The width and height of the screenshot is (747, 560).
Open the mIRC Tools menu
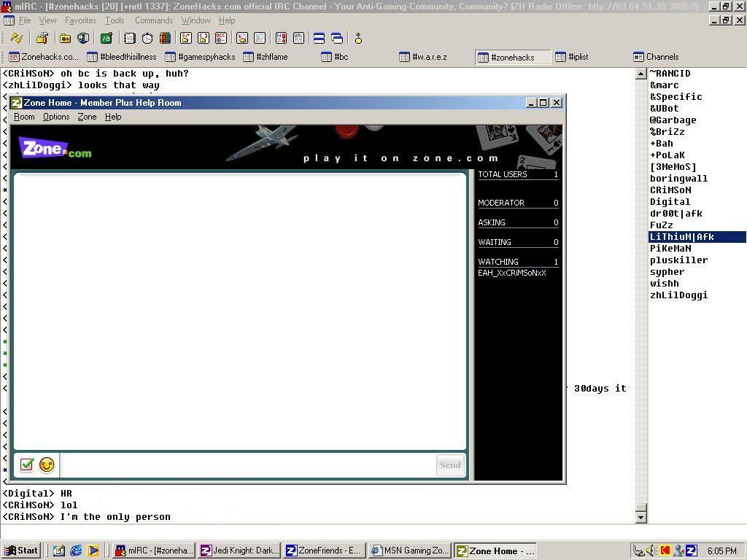115,20
